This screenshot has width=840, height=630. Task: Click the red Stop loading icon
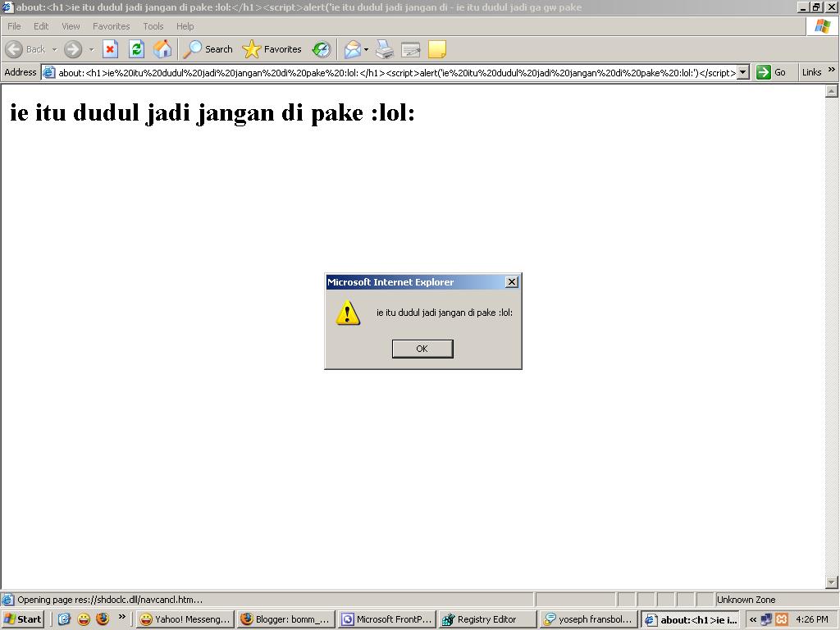pos(111,49)
